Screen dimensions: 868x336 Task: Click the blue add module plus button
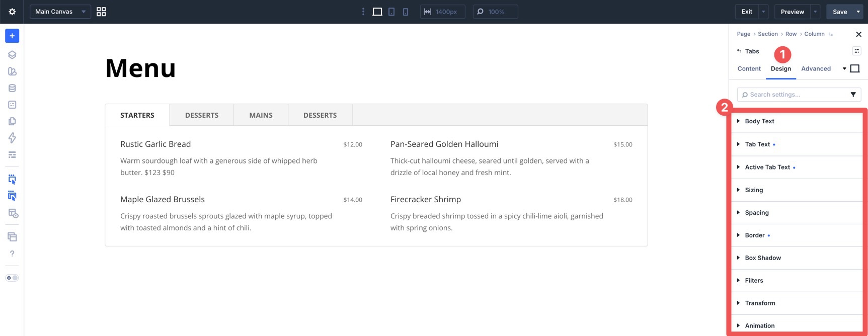[12, 36]
